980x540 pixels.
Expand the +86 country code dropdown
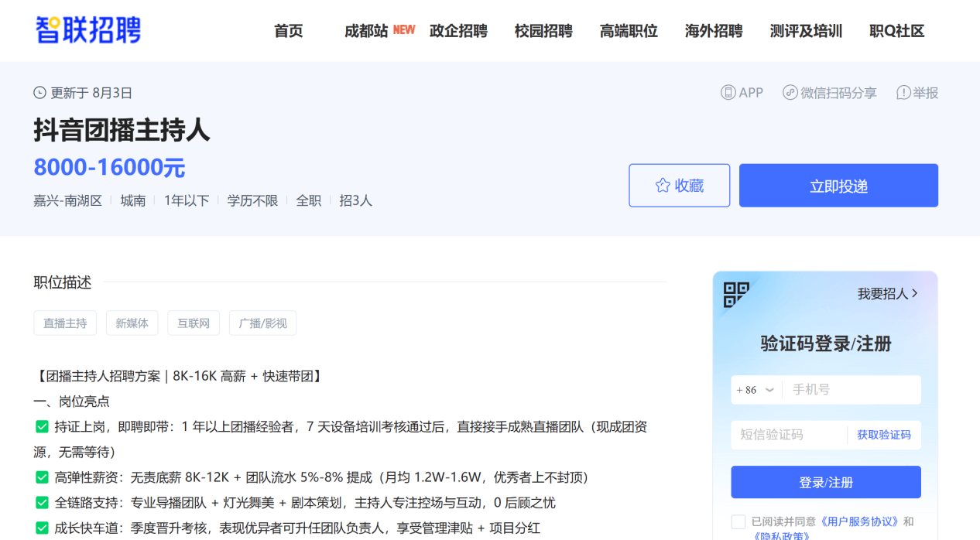756,390
